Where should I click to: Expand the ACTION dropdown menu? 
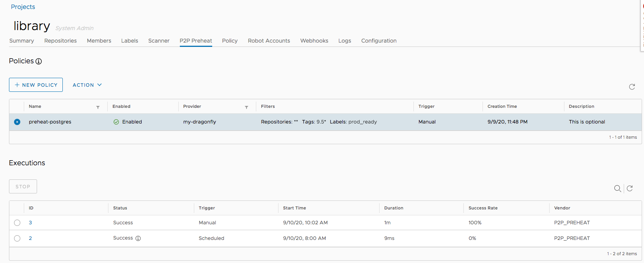87,85
